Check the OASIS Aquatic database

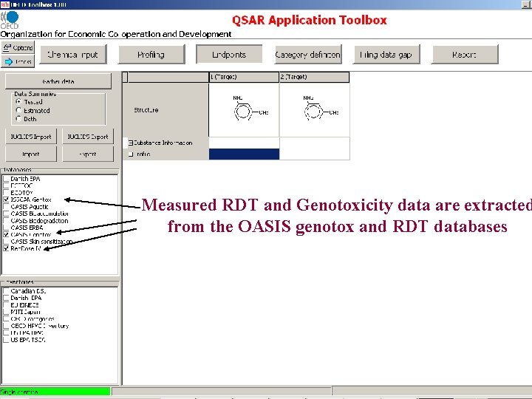(x=6, y=207)
